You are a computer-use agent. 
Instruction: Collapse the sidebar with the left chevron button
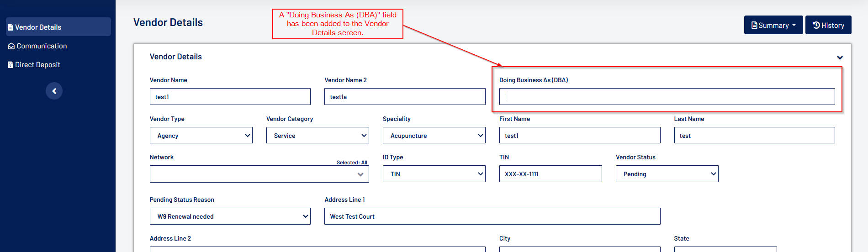tap(54, 91)
